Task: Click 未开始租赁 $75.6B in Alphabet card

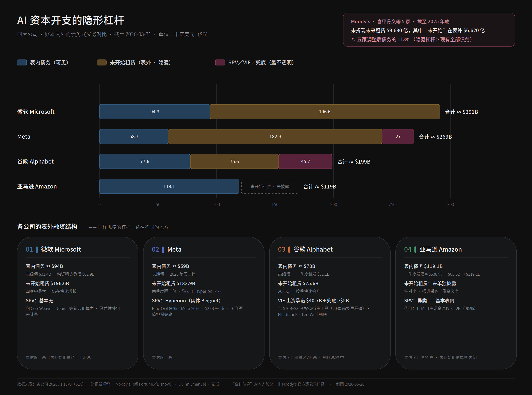Action: click(x=298, y=283)
